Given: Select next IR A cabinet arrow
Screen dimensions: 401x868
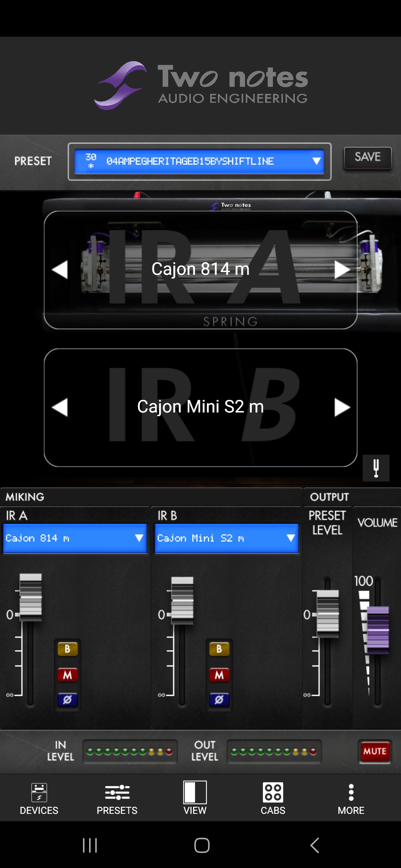Looking at the screenshot, I should pos(342,270).
